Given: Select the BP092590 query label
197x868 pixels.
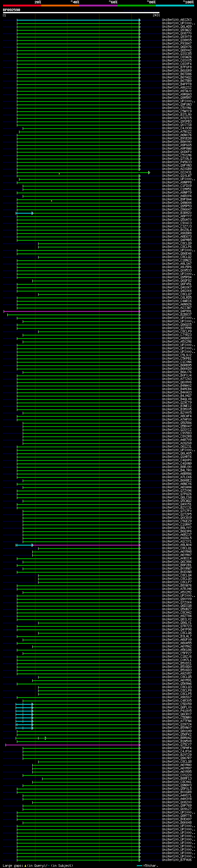Looking at the screenshot, I should [11, 10].
